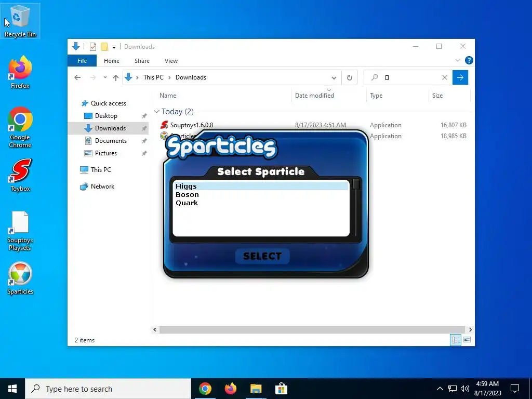Refresh the Downloads folder

click(x=350, y=78)
